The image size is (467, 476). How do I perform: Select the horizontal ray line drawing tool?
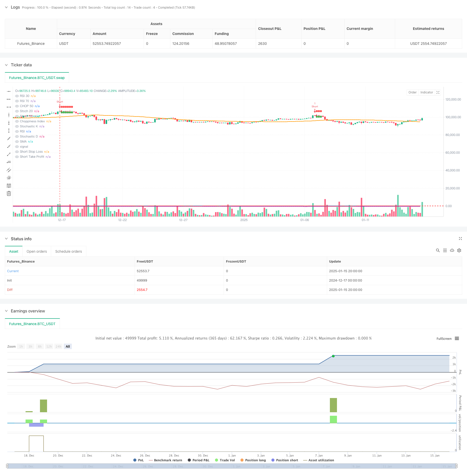[x=9, y=99]
